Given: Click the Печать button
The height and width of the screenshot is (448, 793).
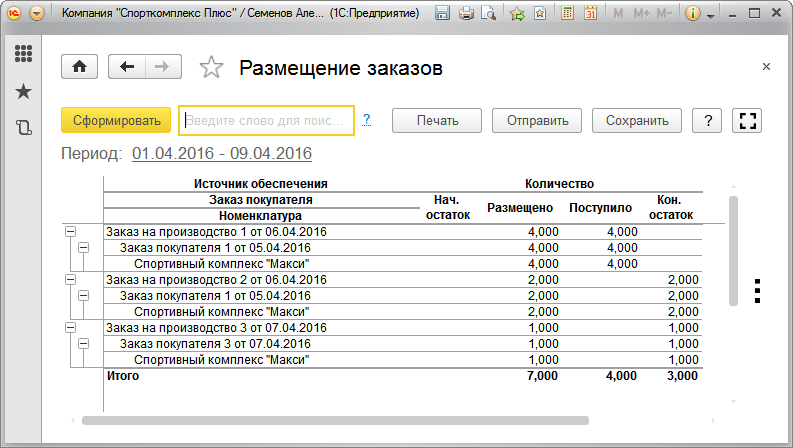Looking at the screenshot, I should pos(437,120).
